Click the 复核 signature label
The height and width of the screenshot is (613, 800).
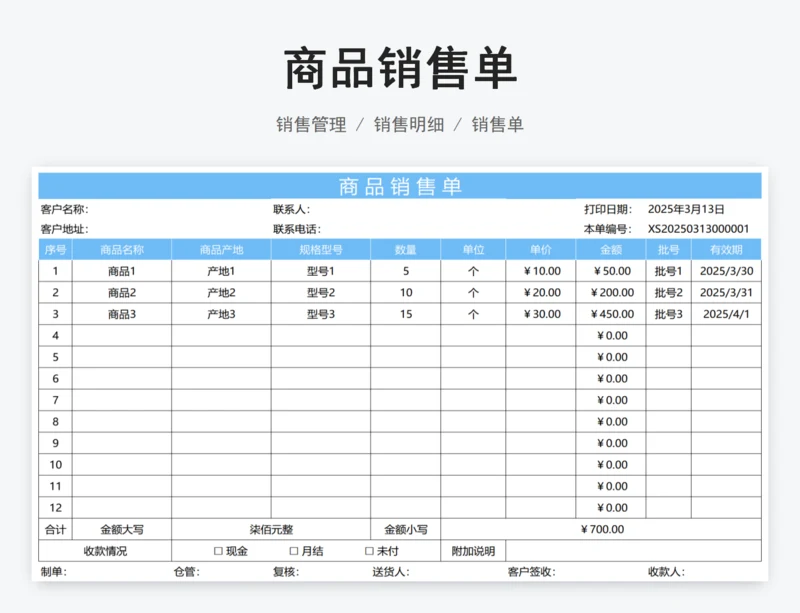[286, 572]
